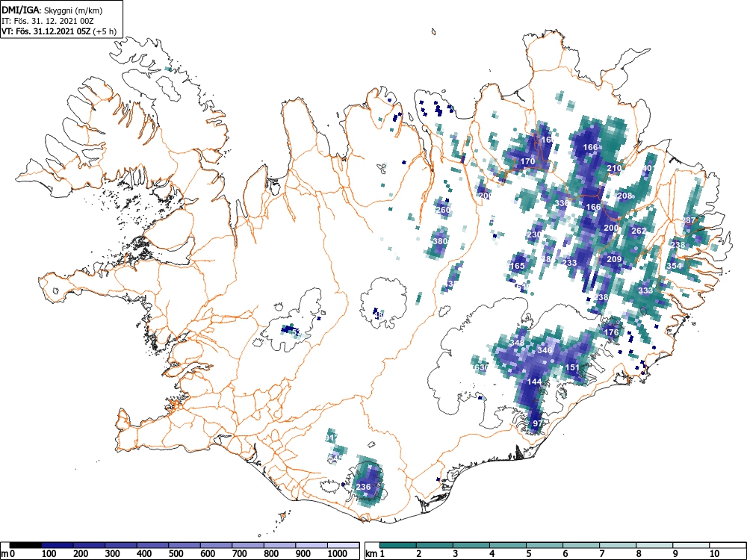Pick the black 0–100 m legend swatch
Screen dimensions: 747x560
25,545
